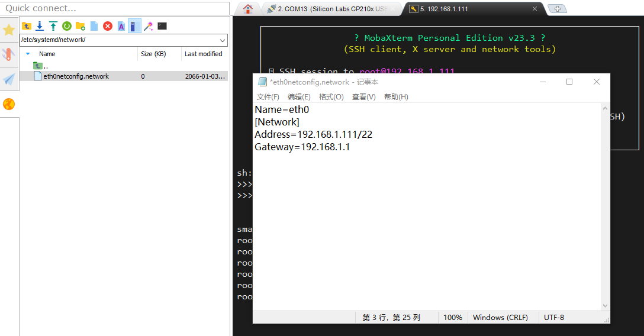
Task: Select eth0netconfig.network in file list
Action: tap(76, 76)
